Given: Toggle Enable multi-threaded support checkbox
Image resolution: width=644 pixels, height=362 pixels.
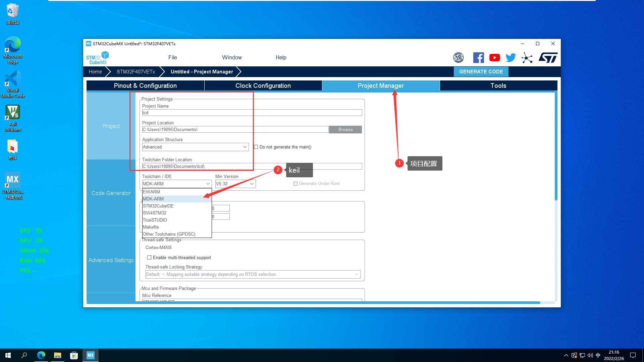Looking at the screenshot, I should coord(149,257).
